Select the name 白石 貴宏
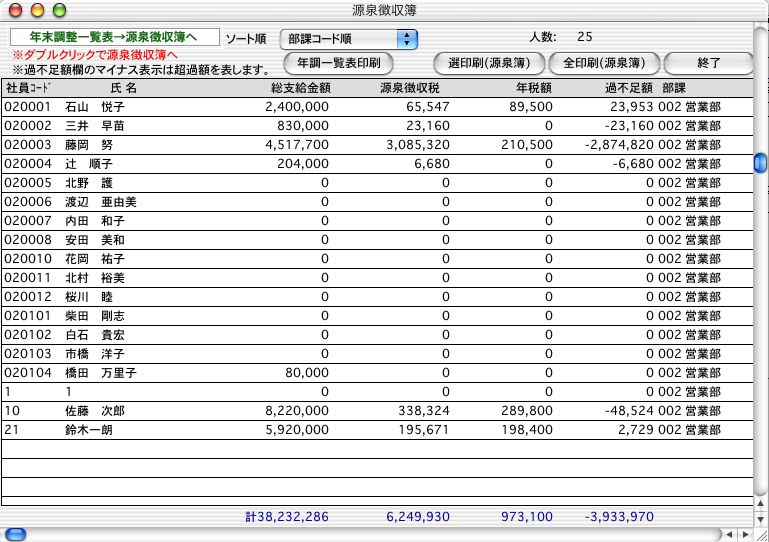769x542 pixels. coord(95,335)
